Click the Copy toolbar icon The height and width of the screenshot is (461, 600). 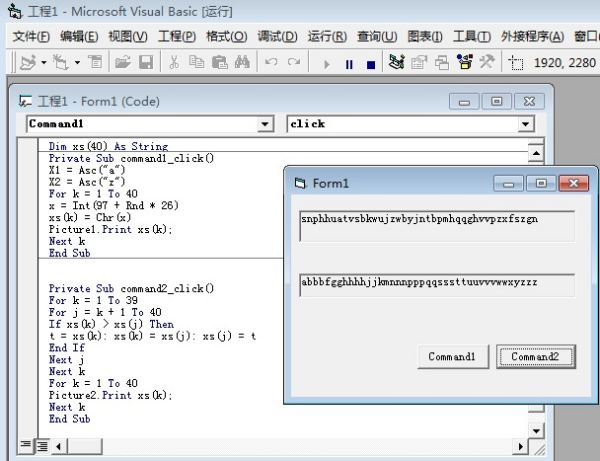197,62
